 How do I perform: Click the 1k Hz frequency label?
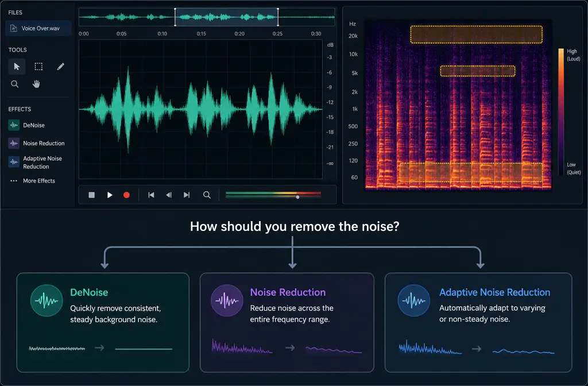(355, 109)
